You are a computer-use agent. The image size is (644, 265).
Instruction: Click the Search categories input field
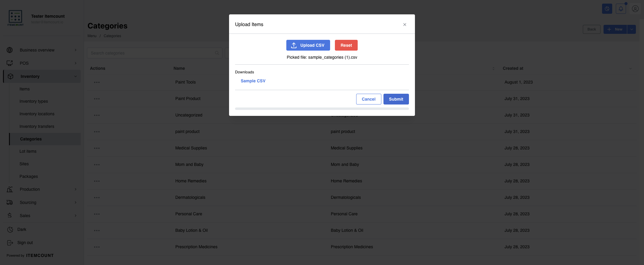click(x=155, y=53)
